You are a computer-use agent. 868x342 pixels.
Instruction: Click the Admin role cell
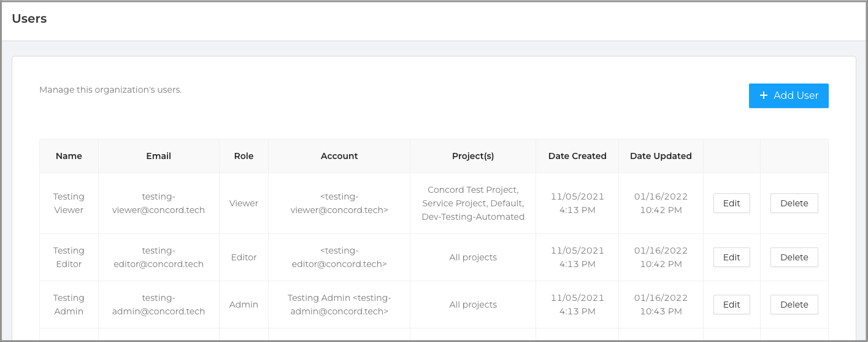[244, 305]
